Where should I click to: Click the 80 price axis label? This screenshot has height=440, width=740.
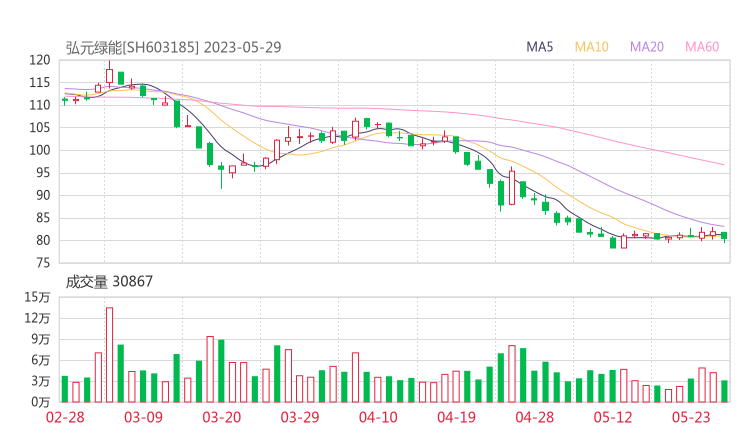pos(43,240)
